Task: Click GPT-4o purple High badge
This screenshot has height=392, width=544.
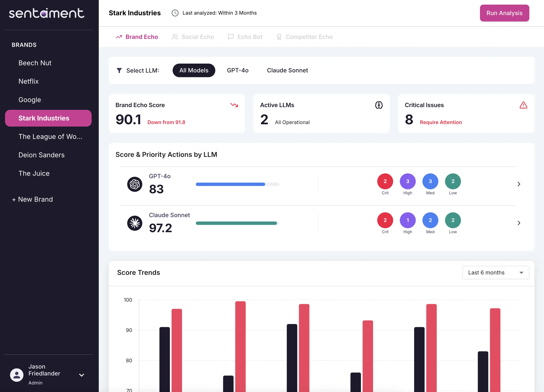Action: click(408, 181)
